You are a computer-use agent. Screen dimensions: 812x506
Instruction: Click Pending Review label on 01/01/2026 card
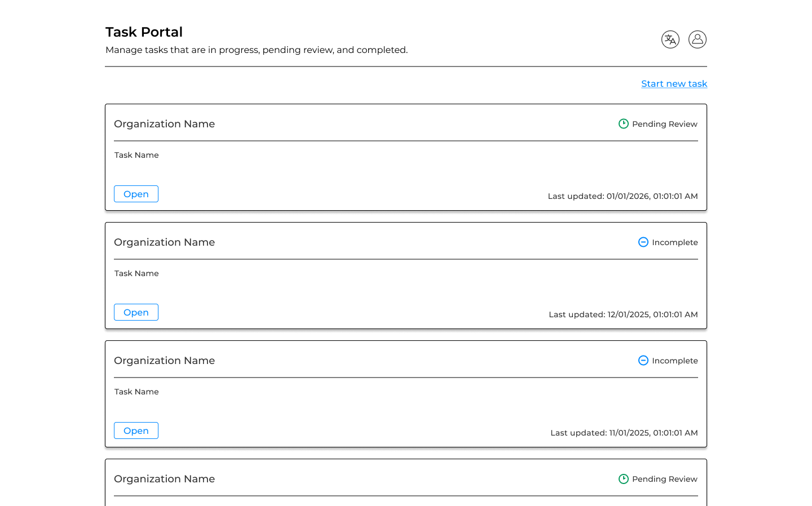(x=665, y=124)
